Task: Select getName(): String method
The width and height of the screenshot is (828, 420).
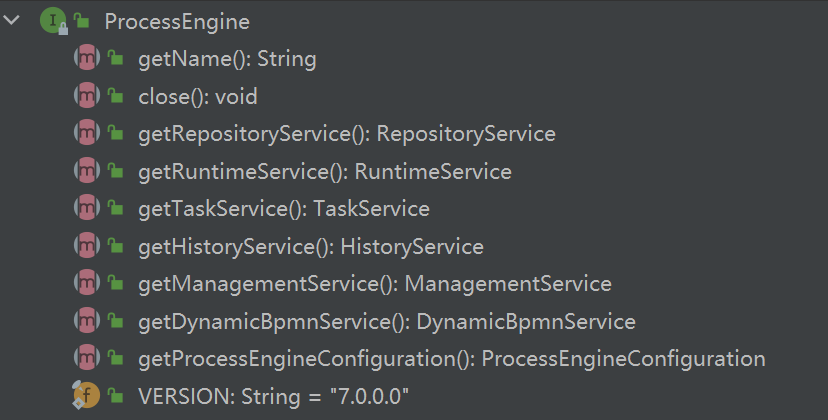Action: [227, 59]
